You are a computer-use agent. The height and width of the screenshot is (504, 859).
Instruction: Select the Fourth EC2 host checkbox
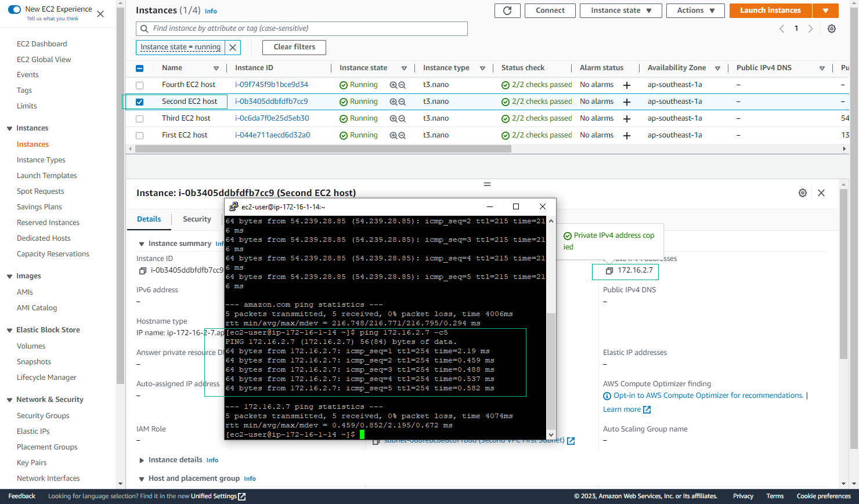139,85
